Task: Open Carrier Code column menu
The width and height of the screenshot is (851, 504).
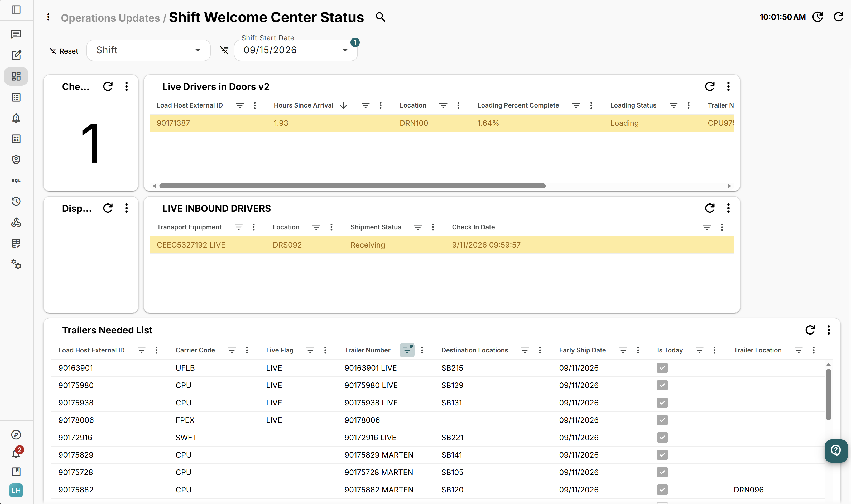Action: tap(247, 350)
